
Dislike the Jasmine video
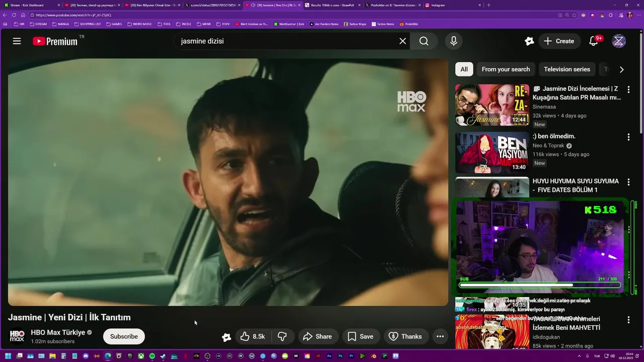point(282,336)
